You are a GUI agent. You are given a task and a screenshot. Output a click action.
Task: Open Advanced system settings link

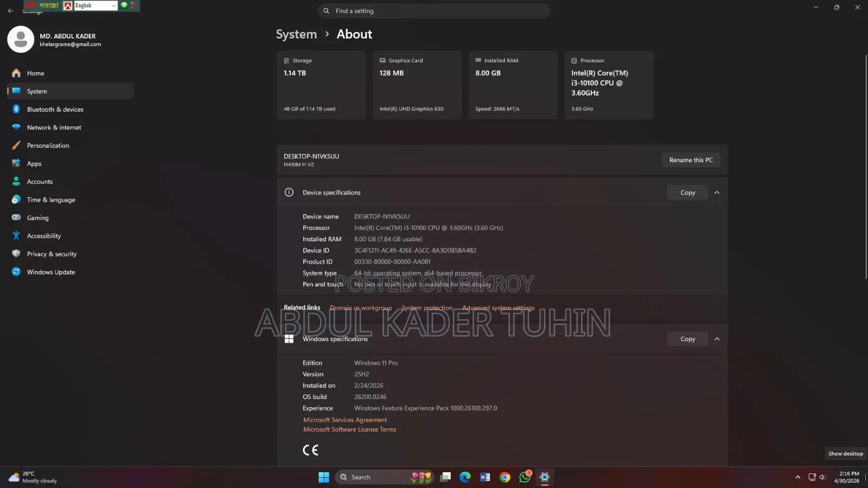pos(499,308)
